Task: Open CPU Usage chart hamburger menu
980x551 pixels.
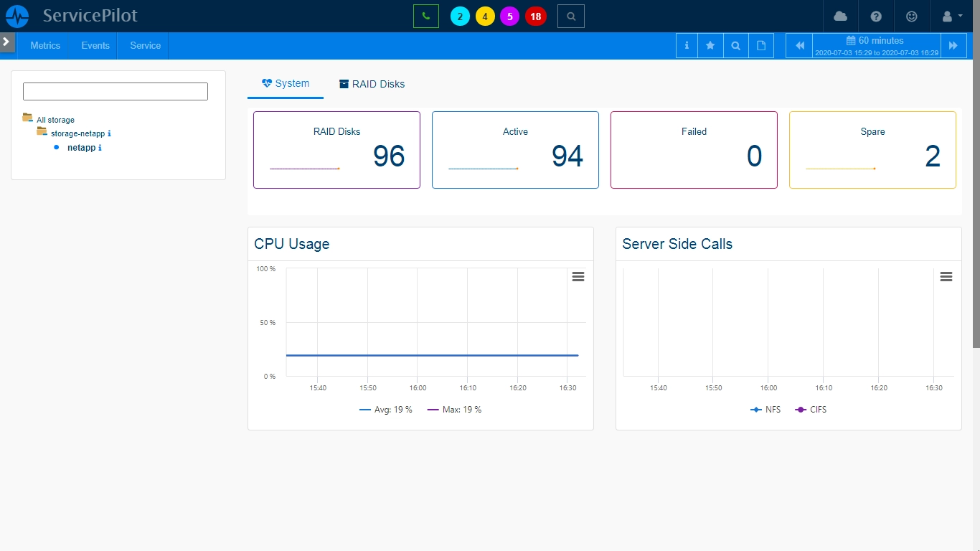Action: pyautogui.click(x=578, y=277)
